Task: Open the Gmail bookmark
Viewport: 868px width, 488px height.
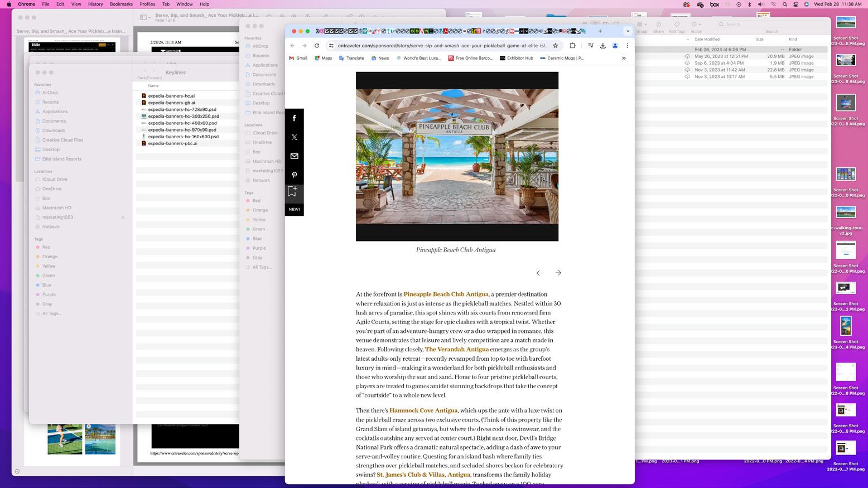Action: [298, 58]
